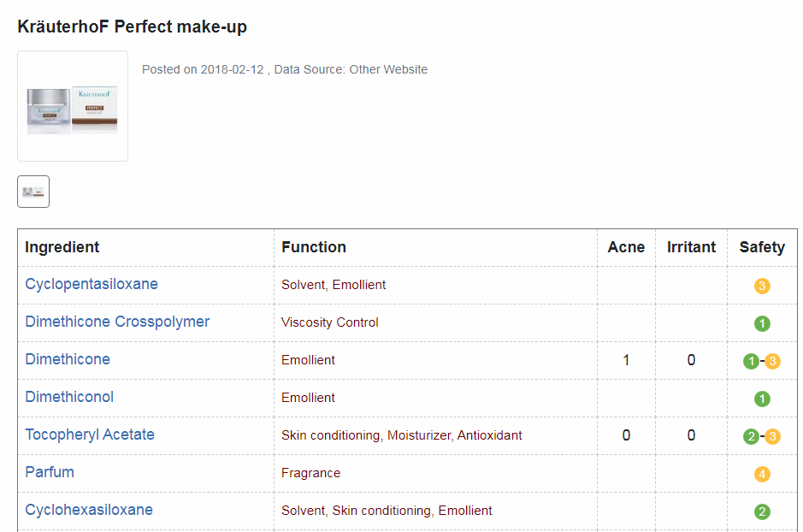Click 'Viscosity Control' function text
Image resolution: width=803 pixels, height=532 pixels.
tap(330, 322)
